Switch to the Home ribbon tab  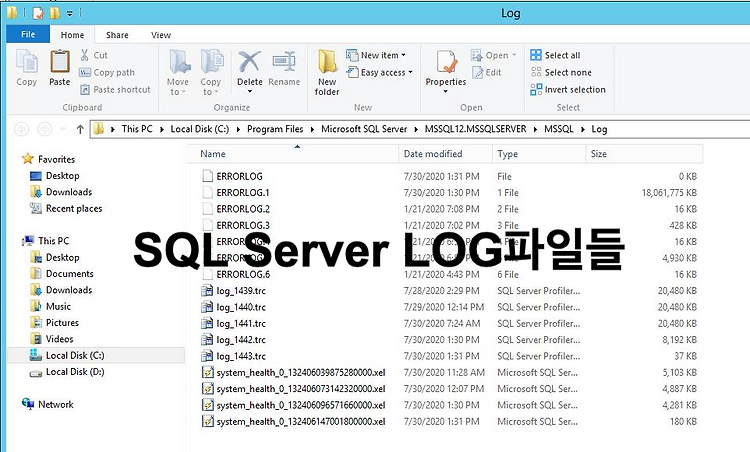tap(72, 35)
